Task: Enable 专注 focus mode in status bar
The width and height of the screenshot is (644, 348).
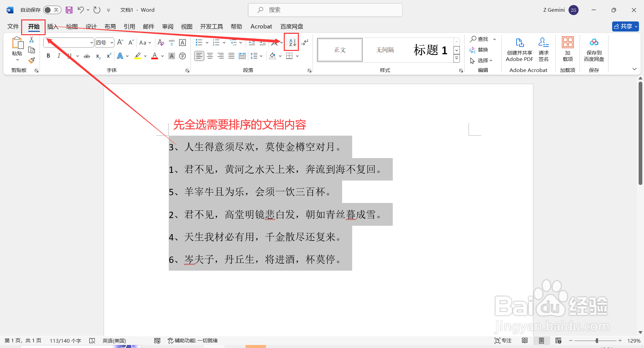Action: coord(502,340)
